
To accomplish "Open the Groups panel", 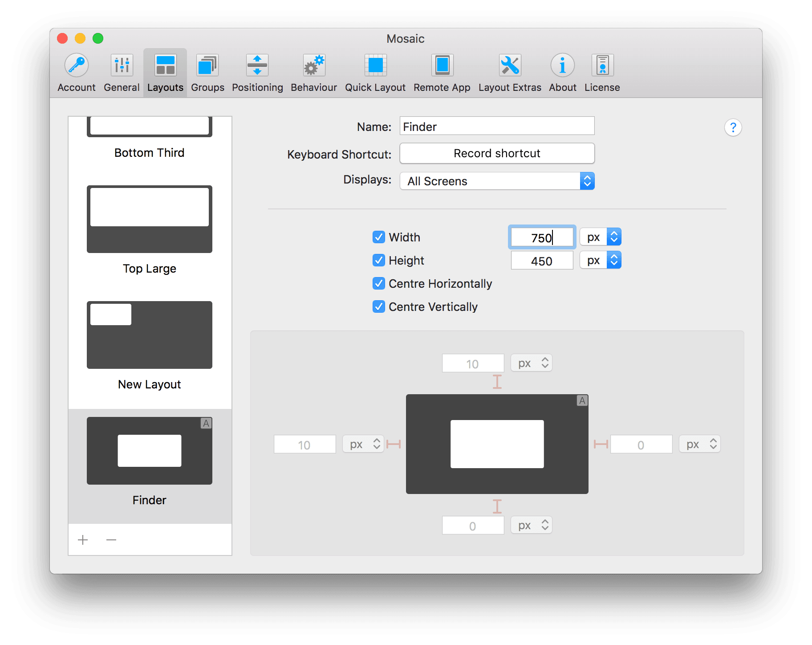I will (207, 71).
